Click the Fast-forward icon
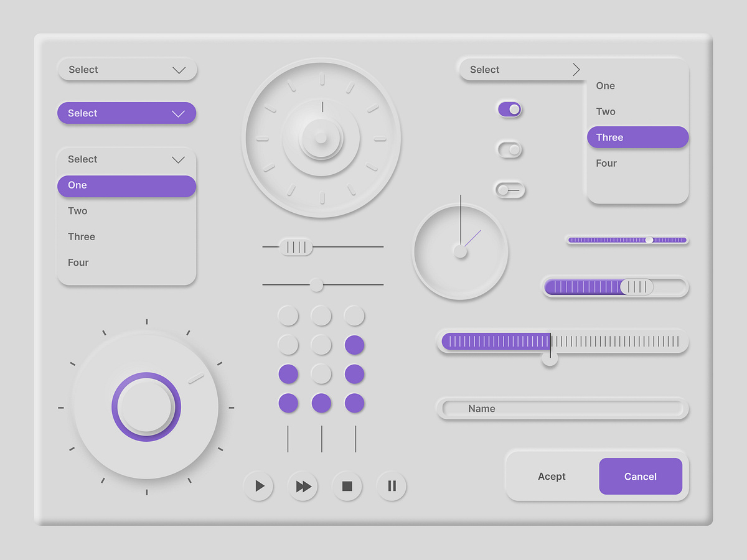 click(x=303, y=487)
